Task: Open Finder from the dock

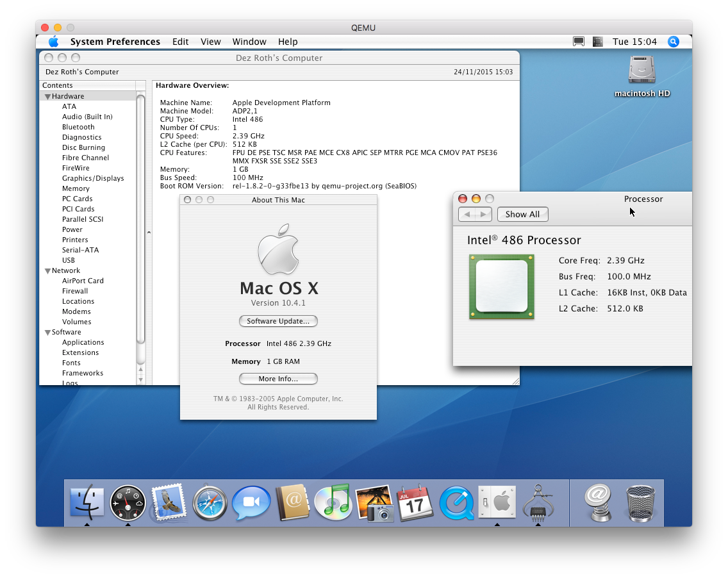Action: pyautogui.click(x=87, y=502)
